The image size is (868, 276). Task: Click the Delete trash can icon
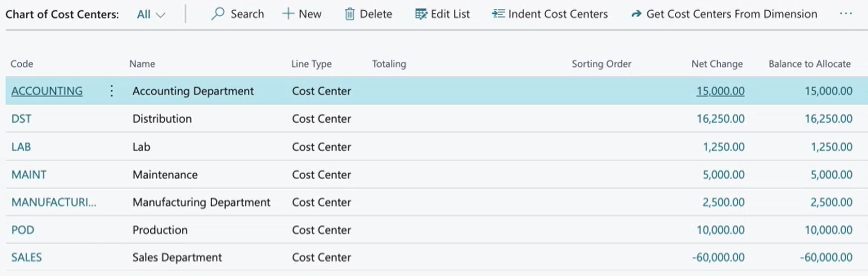(x=350, y=14)
